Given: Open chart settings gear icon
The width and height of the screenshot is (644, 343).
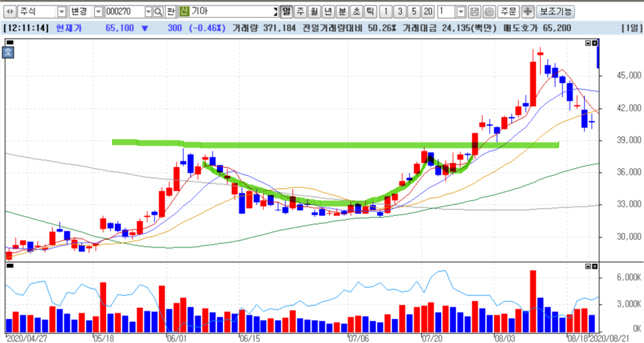Looking at the screenshot, I should click(x=489, y=12).
